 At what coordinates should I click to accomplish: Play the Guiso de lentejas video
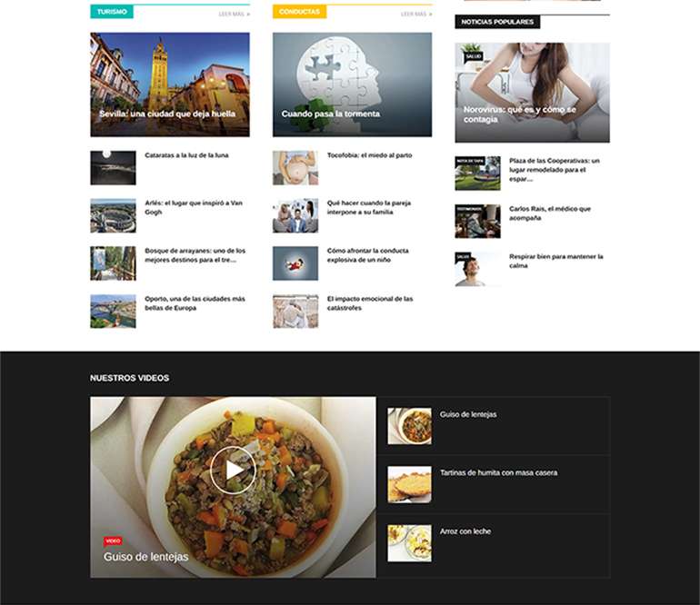[234, 470]
